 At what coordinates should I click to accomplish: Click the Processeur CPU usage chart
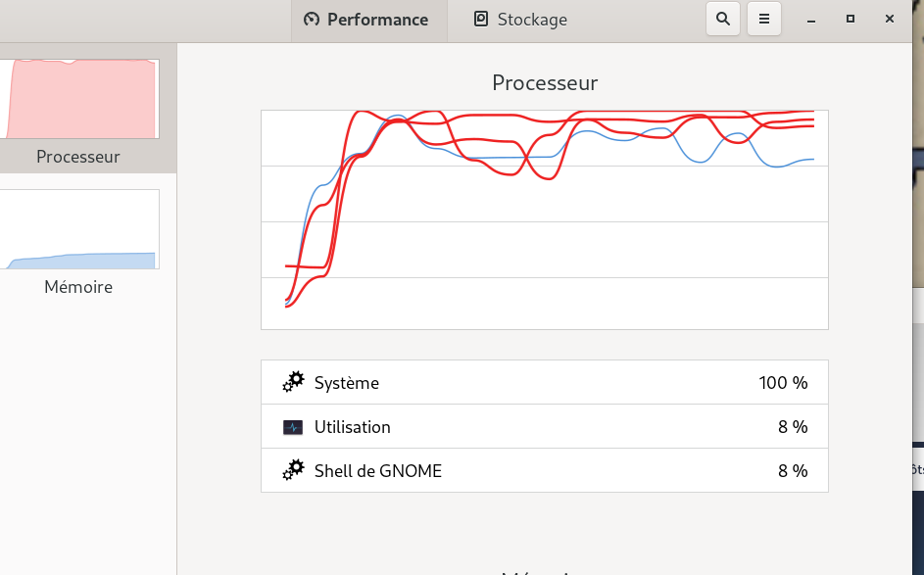545,219
